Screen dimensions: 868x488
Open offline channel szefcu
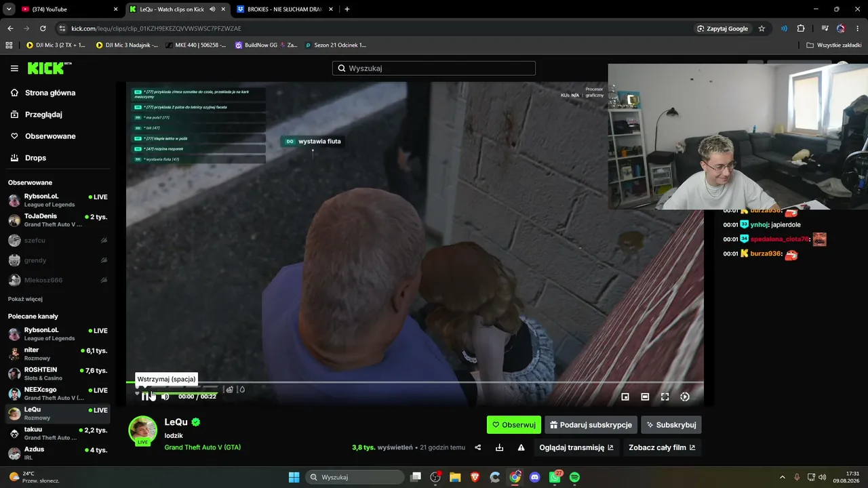point(58,241)
